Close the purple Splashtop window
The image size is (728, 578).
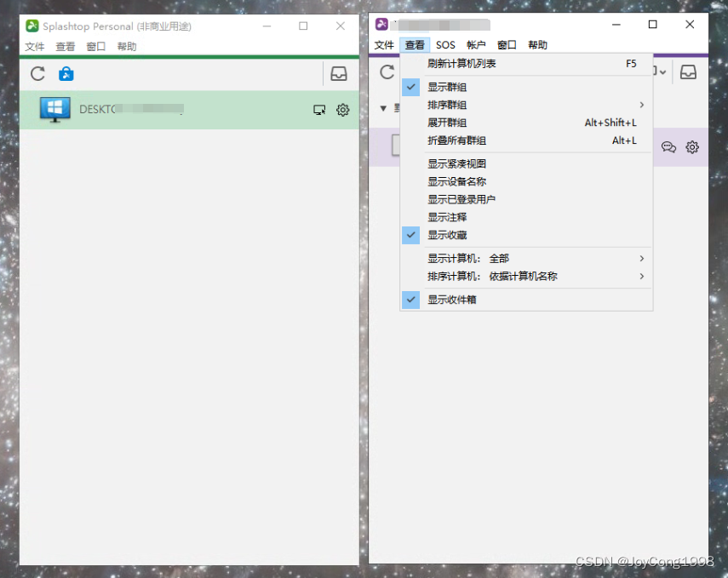pyautogui.click(x=690, y=24)
